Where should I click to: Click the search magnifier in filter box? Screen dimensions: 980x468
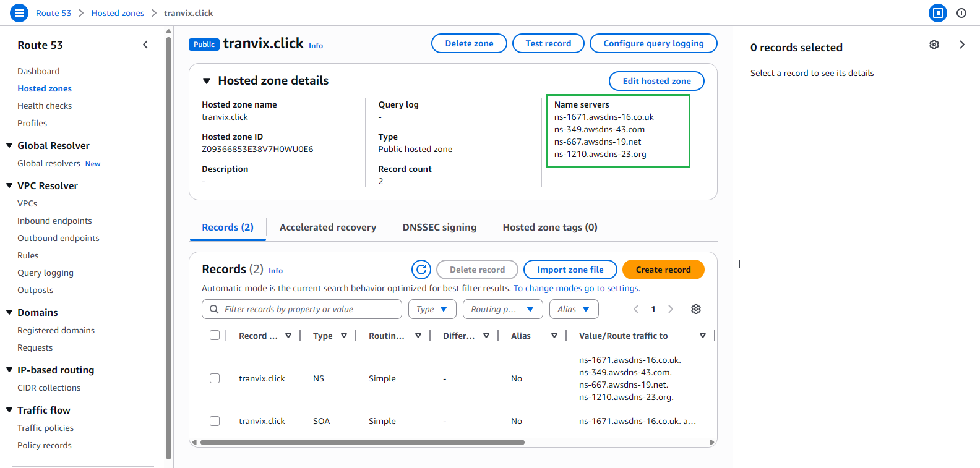click(214, 309)
